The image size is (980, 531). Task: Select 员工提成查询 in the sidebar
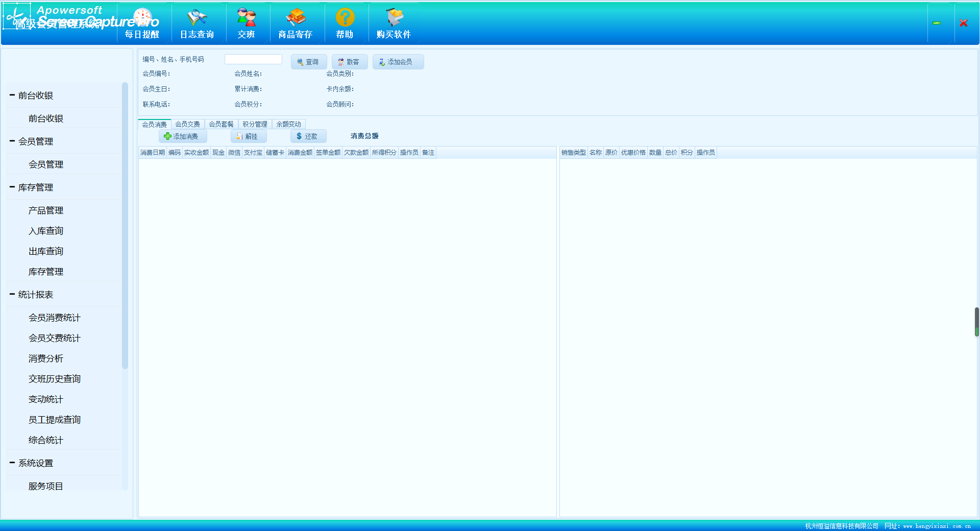(55, 420)
